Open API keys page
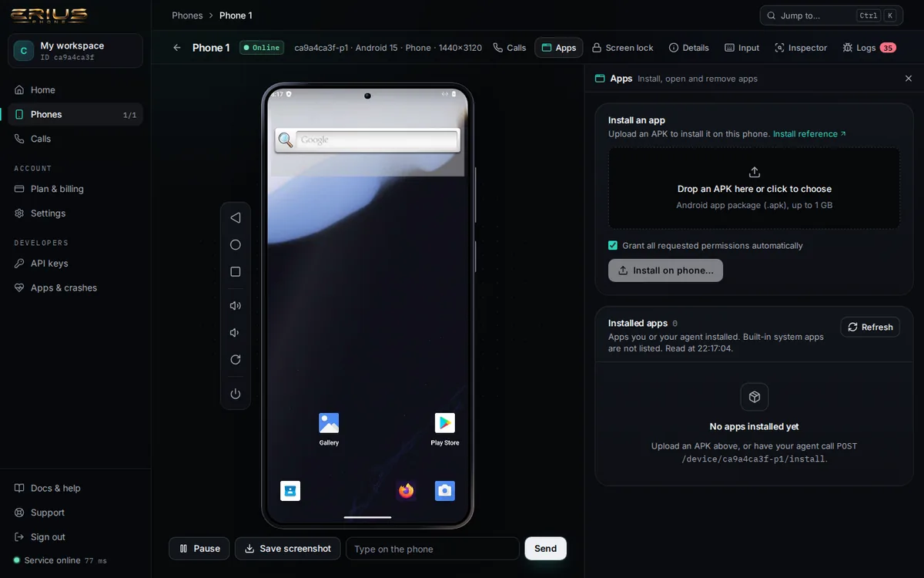The height and width of the screenshot is (578, 924). (x=75, y=264)
